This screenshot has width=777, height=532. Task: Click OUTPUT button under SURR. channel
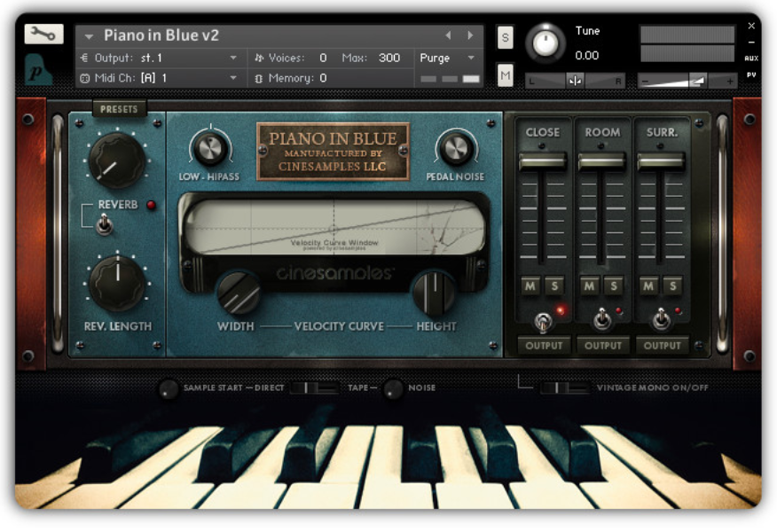662,345
